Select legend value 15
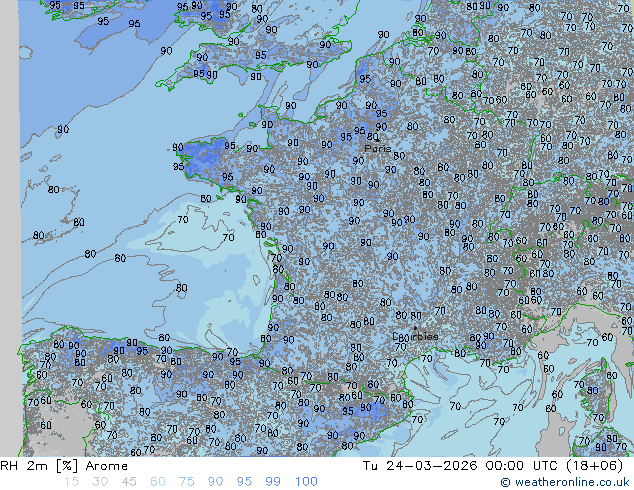 (x=71, y=482)
